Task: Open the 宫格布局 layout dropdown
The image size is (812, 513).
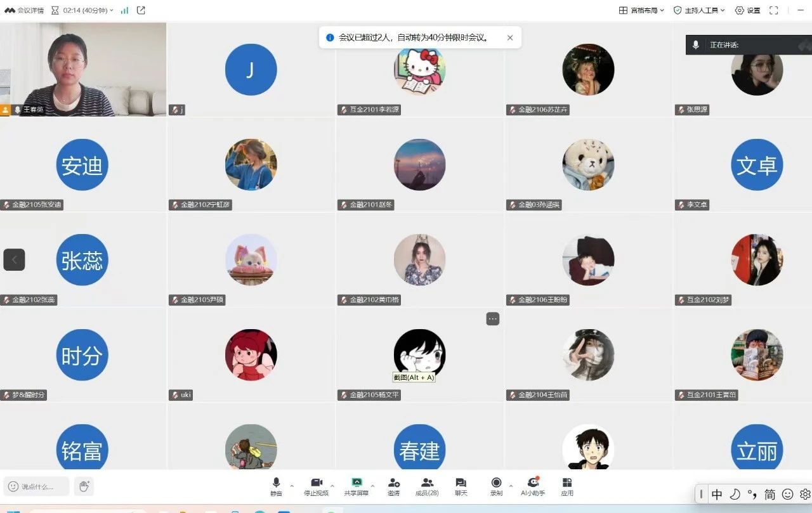Action: click(641, 10)
